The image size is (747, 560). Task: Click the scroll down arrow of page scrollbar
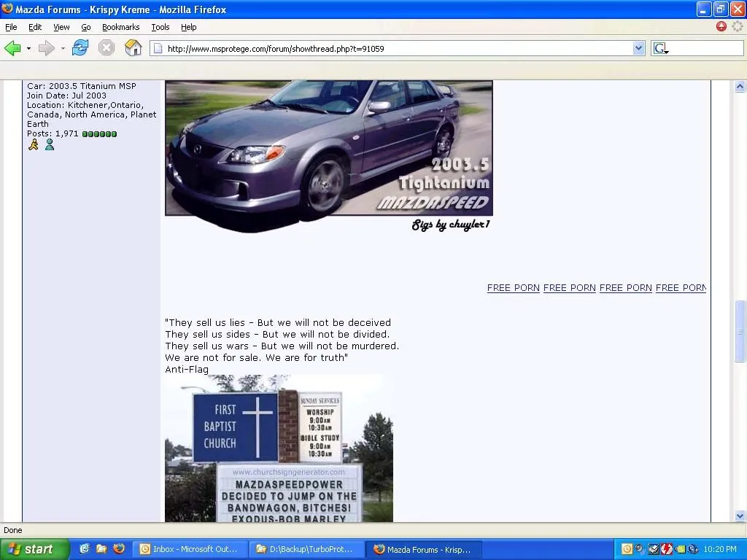[740, 516]
